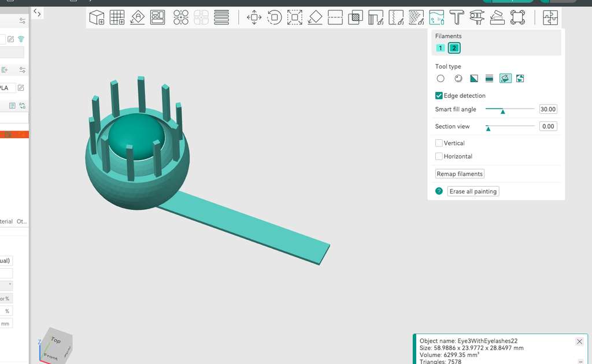Click the PLA filament dropdown
The image size is (592, 364).
pyautogui.click(x=8, y=88)
